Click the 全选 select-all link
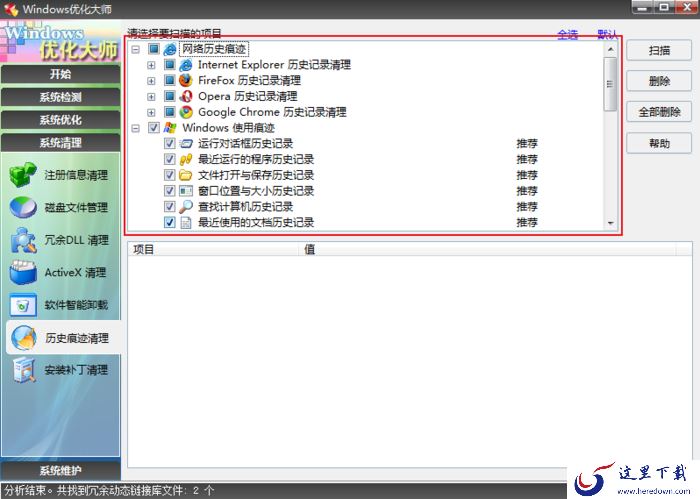 pyautogui.click(x=567, y=34)
